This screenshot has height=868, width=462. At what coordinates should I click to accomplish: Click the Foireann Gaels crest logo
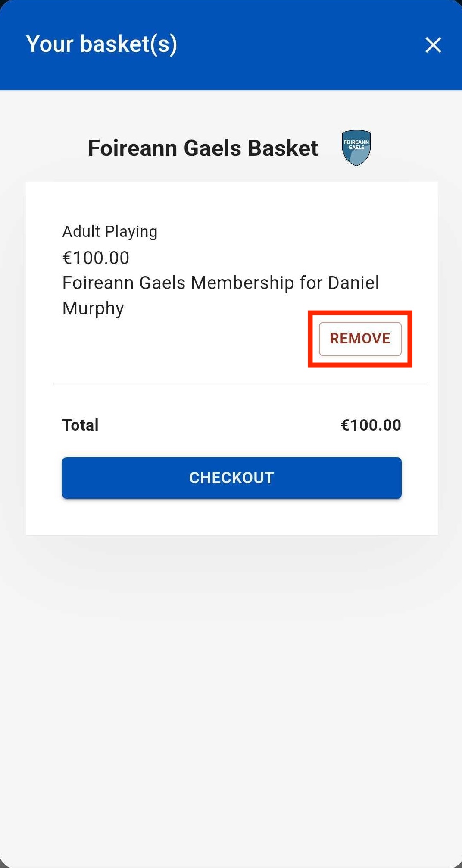356,148
